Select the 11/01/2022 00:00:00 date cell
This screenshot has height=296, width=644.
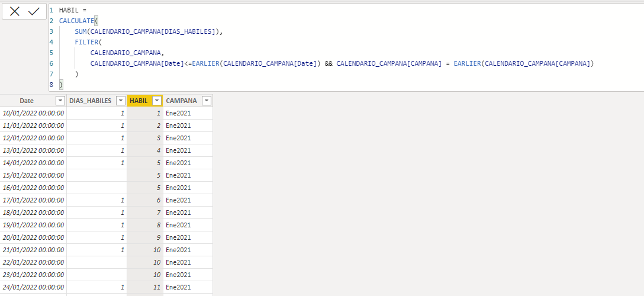point(33,126)
